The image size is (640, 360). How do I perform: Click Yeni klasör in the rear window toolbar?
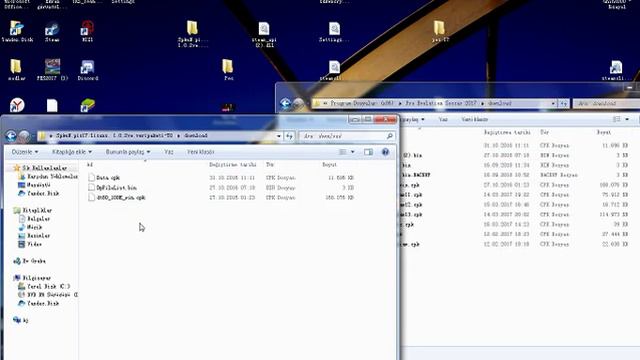coord(475,120)
